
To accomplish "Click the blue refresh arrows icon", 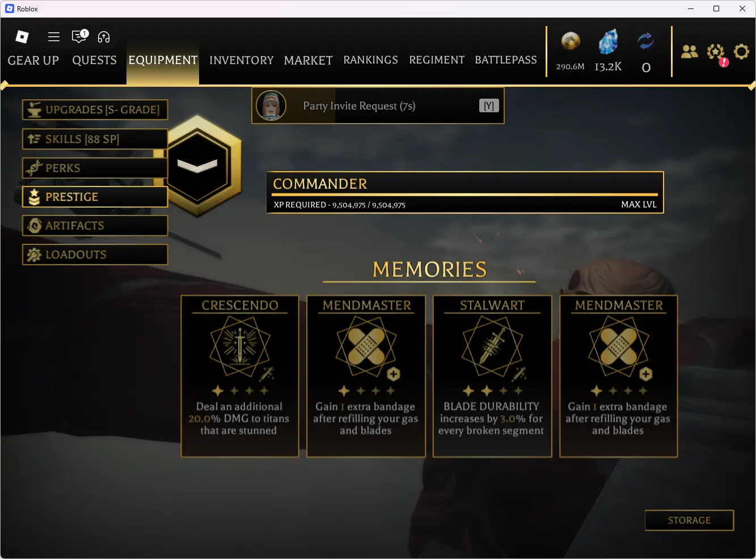I will pyautogui.click(x=645, y=41).
